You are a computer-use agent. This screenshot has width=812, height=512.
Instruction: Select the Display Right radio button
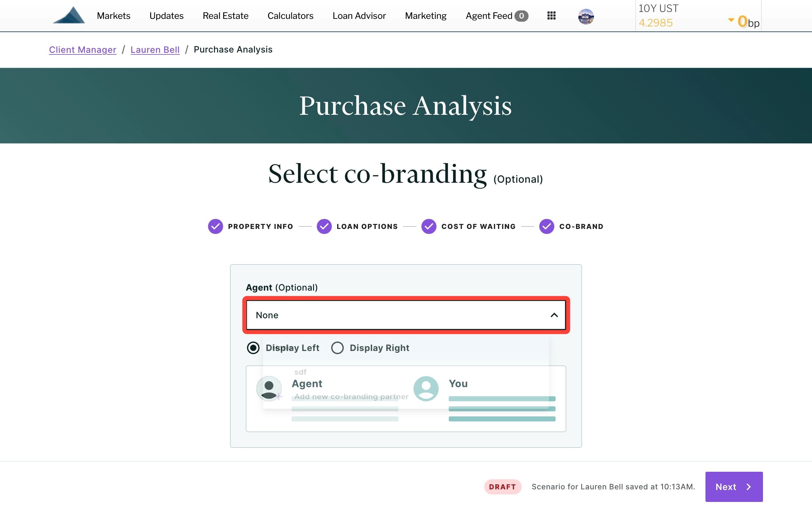point(337,348)
